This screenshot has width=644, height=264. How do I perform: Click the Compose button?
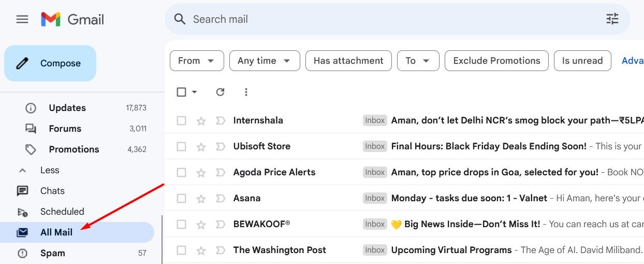[x=50, y=63]
